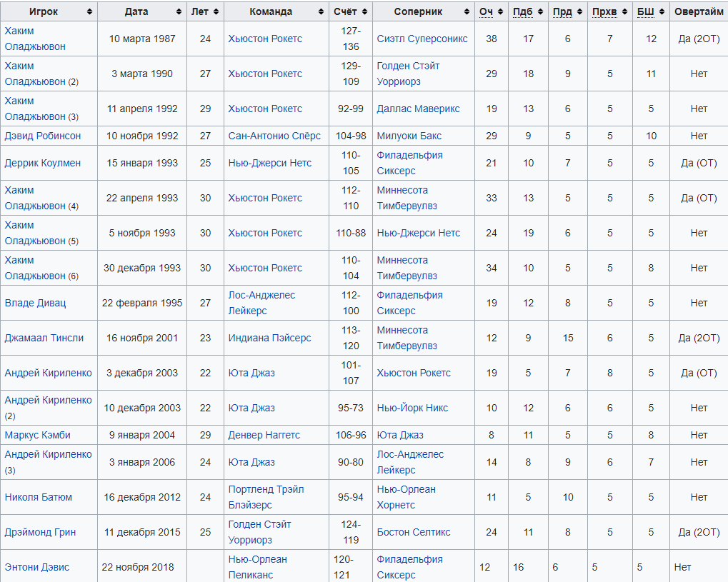Screen dimensions: 728x582
Task: Sort table by Команда sort arrows
Action: [x=321, y=12]
